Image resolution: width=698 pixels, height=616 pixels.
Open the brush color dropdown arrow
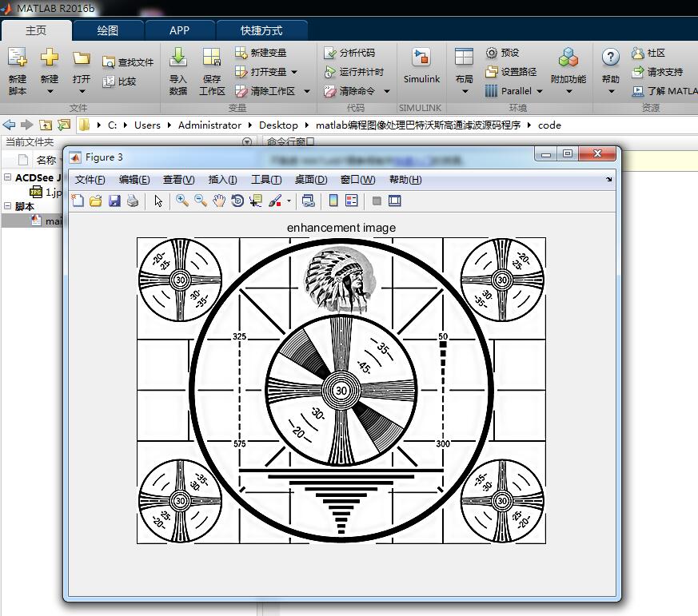[x=289, y=201]
